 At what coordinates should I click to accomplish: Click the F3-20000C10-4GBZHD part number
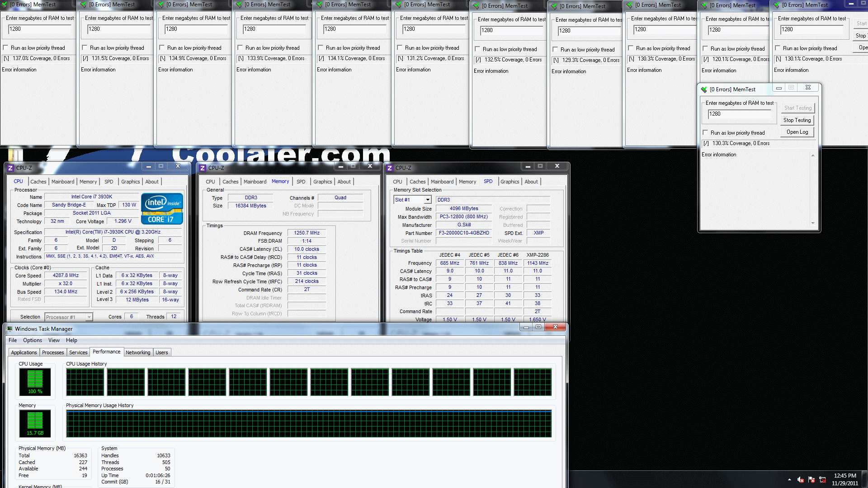(464, 233)
